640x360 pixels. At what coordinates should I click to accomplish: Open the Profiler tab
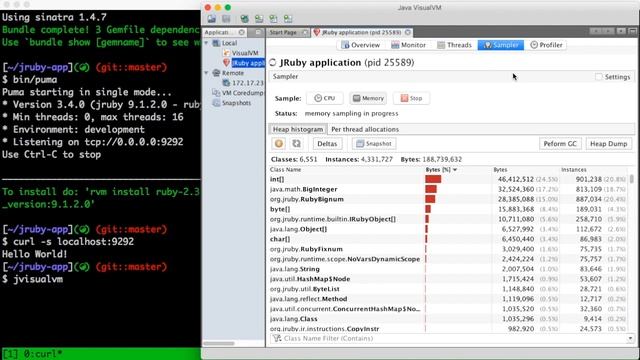pyautogui.click(x=547, y=45)
